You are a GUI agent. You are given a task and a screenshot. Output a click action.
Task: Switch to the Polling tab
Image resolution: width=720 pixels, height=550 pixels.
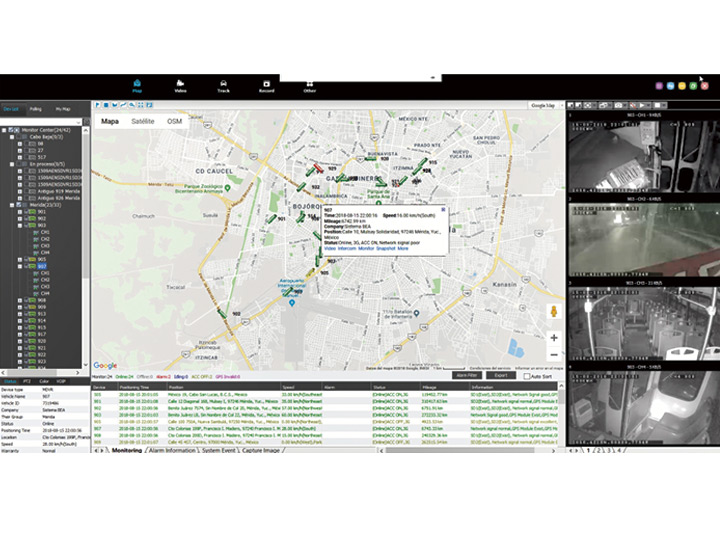(x=35, y=109)
